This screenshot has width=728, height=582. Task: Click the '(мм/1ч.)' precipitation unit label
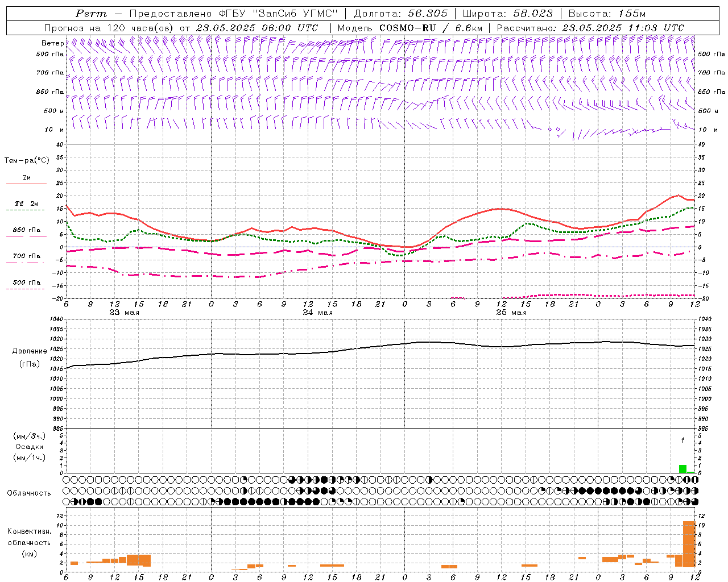(x=30, y=458)
